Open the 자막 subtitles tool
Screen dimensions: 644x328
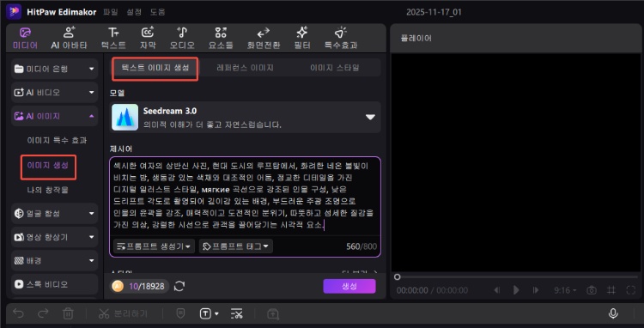148,38
